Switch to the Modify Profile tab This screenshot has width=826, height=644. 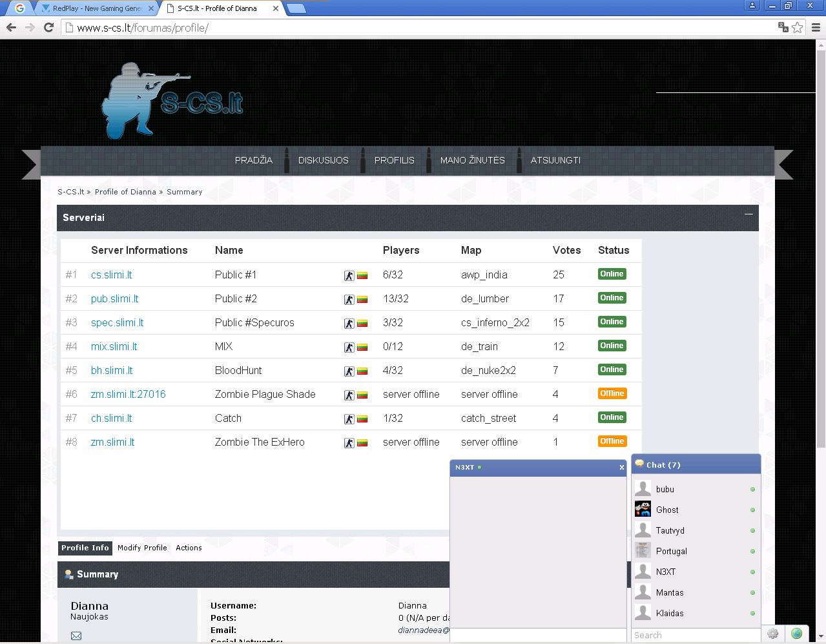pyautogui.click(x=142, y=548)
